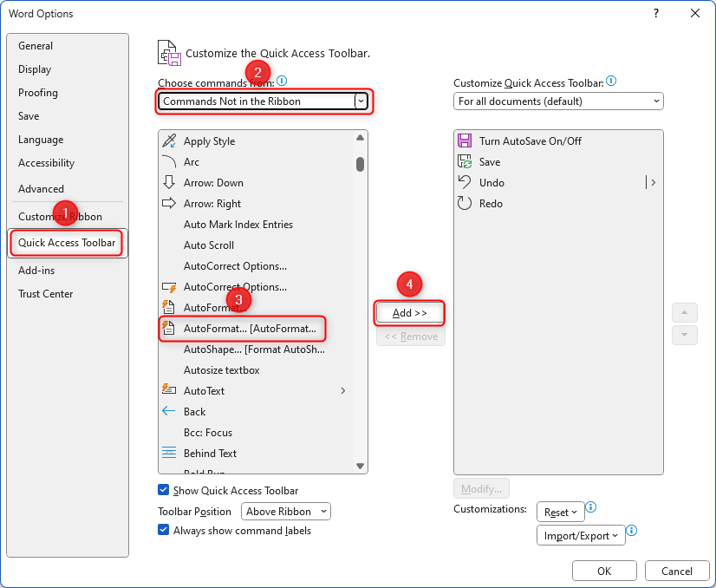Screen dimensions: 716x588
Task: Open the Commands Not in the Ribbon dropdown
Action: 361,101
